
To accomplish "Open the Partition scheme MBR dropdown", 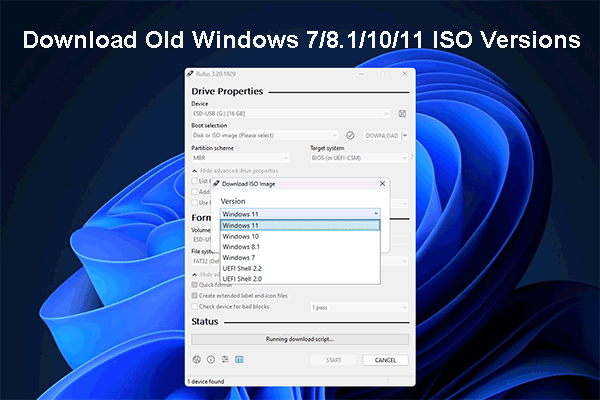I will click(x=240, y=158).
